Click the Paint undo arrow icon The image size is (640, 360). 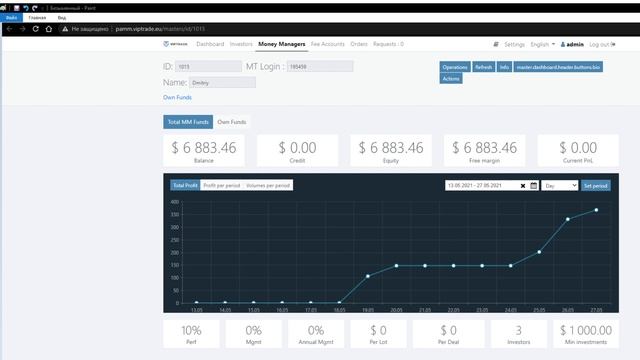point(26,8)
